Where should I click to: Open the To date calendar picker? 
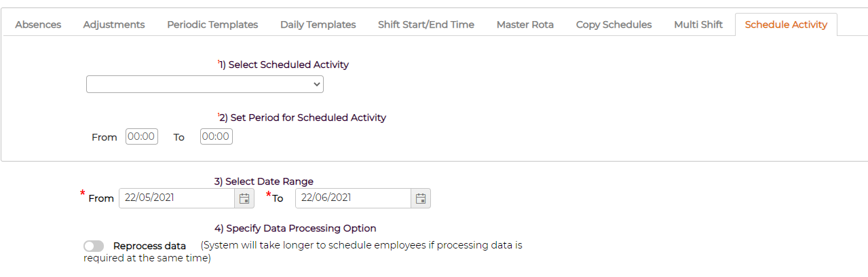point(421,198)
